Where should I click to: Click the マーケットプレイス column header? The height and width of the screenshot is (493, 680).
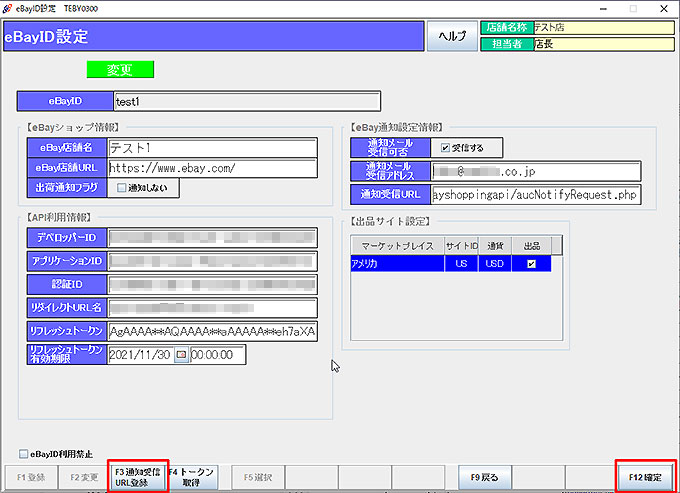[x=396, y=245]
